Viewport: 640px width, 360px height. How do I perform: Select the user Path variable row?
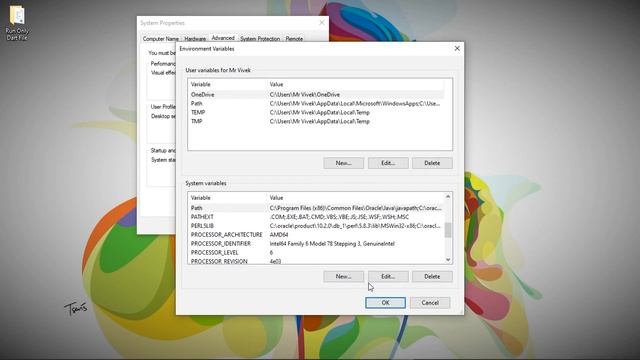316,103
